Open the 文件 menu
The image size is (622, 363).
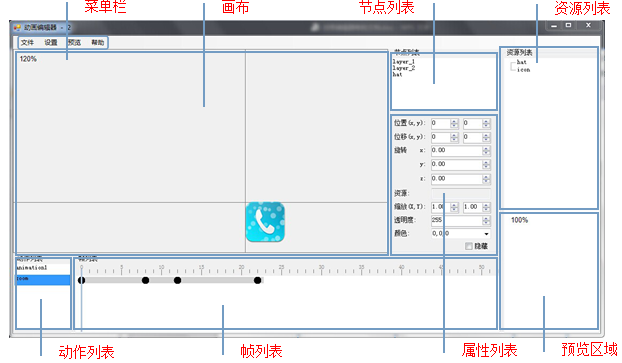coord(27,42)
